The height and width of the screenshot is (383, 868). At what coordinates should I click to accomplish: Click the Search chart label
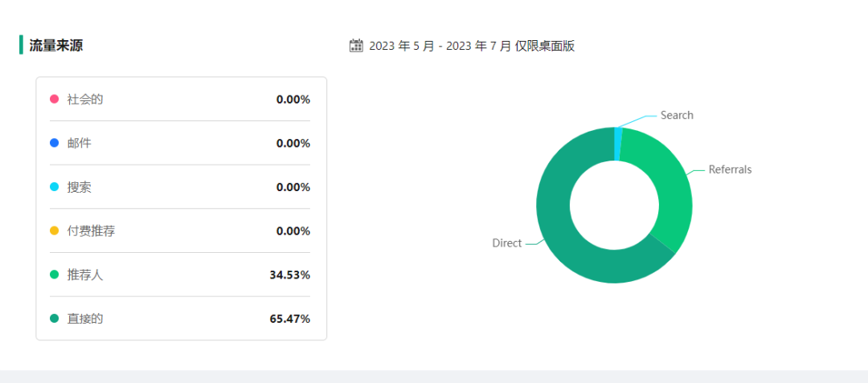coord(677,116)
